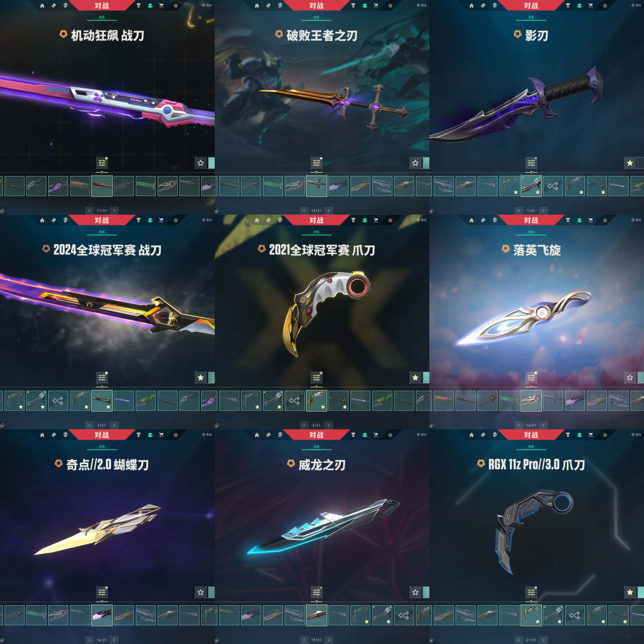Select the random shuffle tile in 影刃 strip

(553, 186)
